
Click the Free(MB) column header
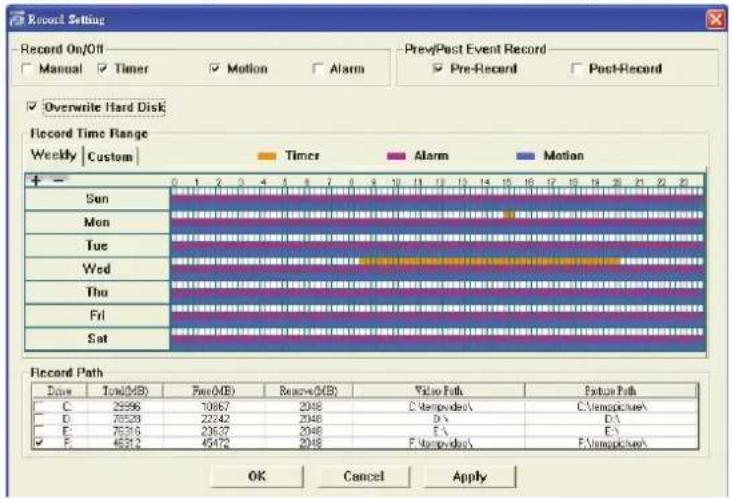pyautogui.click(x=214, y=391)
